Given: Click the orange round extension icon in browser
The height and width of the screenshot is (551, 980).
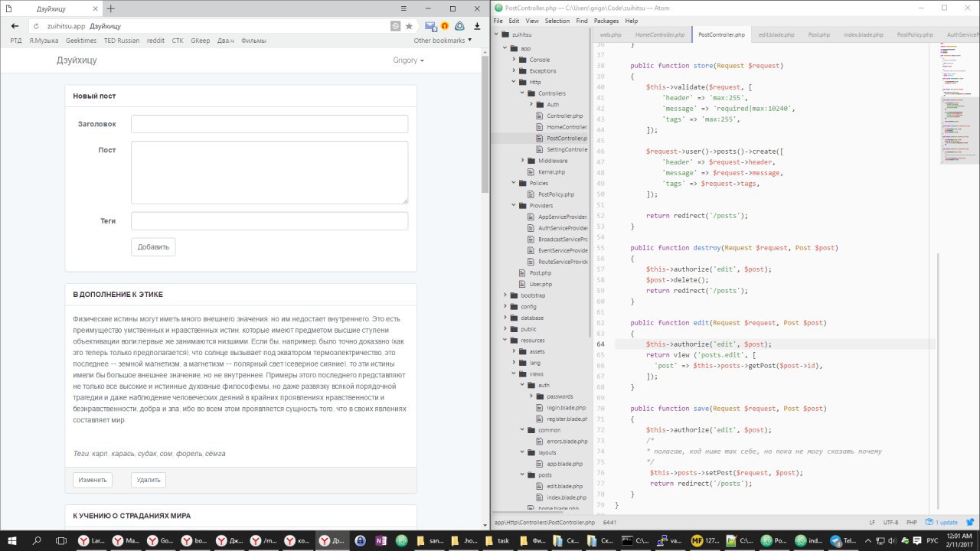Looking at the screenshot, I should coord(445,25).
